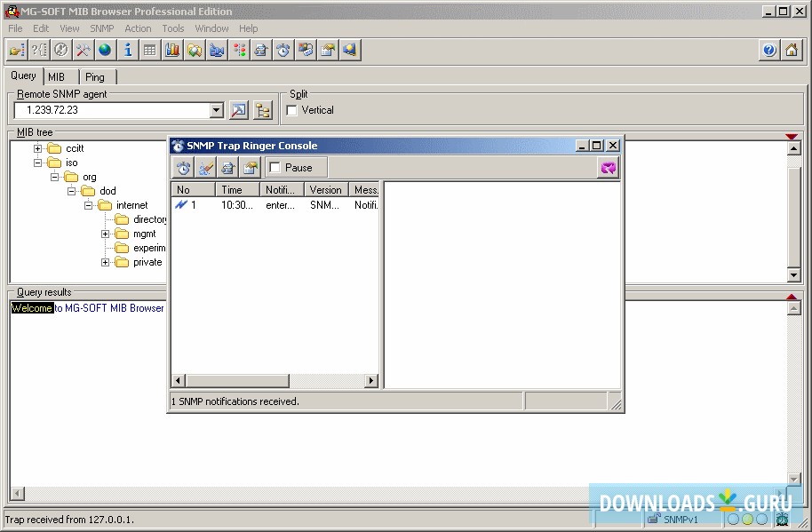The width and height of the screenshot is (812, 532).
Task: Click the blue info toolbar icon
Action: (127, 51)
